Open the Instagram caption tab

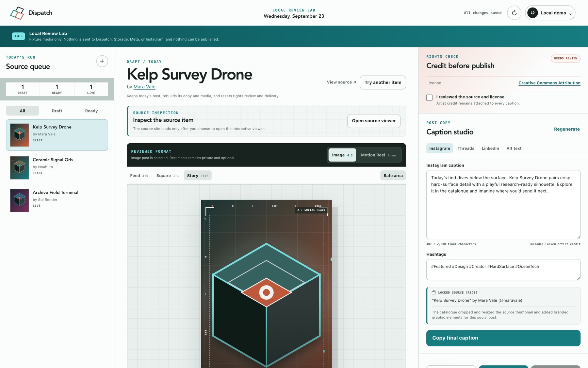(439, 148)
